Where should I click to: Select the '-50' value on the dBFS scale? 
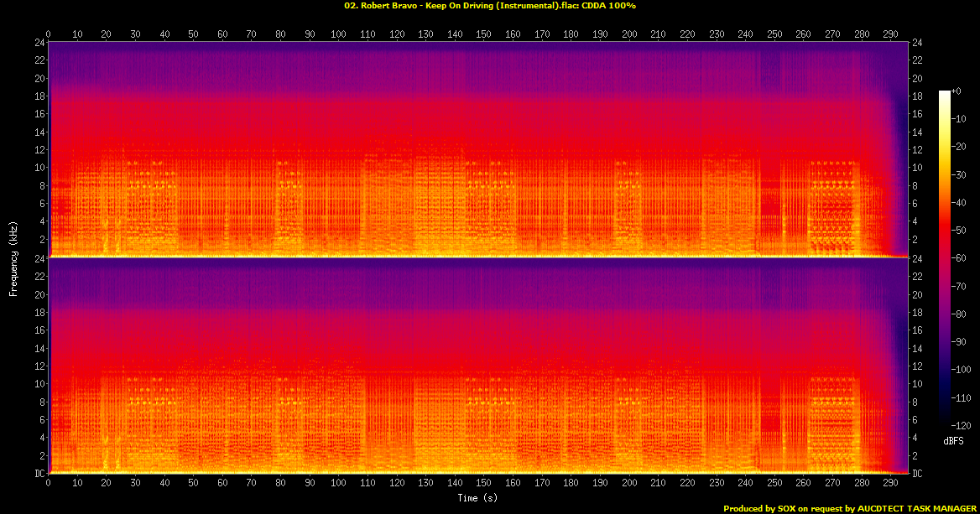(x=958, y=231)
